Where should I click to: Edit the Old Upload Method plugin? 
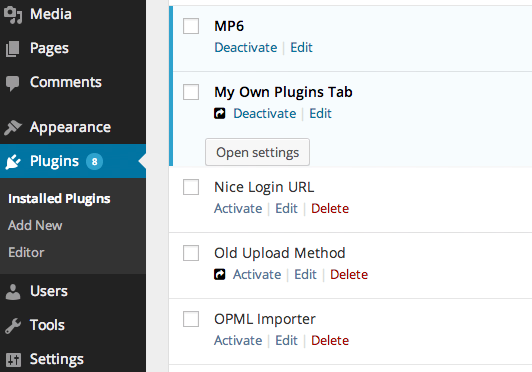(x=305, y=274)
